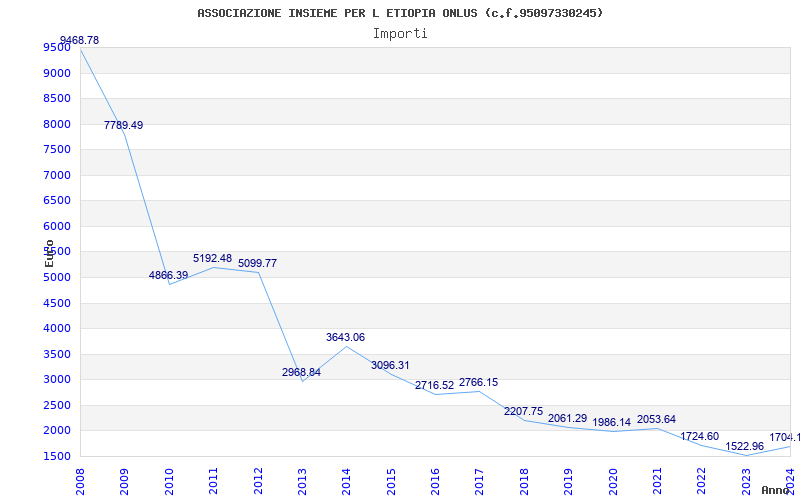Image resolution: width=800 pixels, height=500 pixels.
Task: Click the data label 2766.15
Action: pos(479,382)
